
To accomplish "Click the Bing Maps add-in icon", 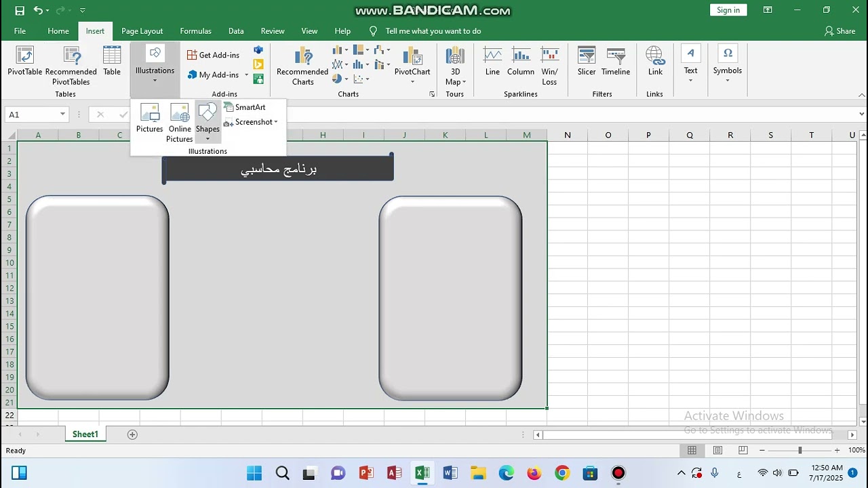I will (258, 64).
